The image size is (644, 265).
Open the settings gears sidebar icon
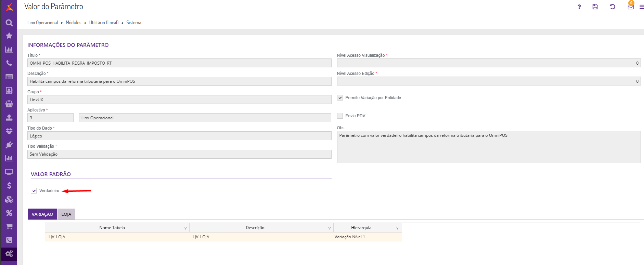9,254
